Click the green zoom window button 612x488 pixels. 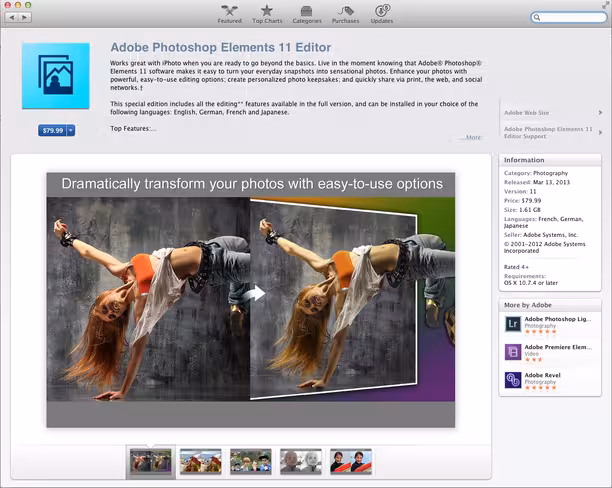point(28,5)
